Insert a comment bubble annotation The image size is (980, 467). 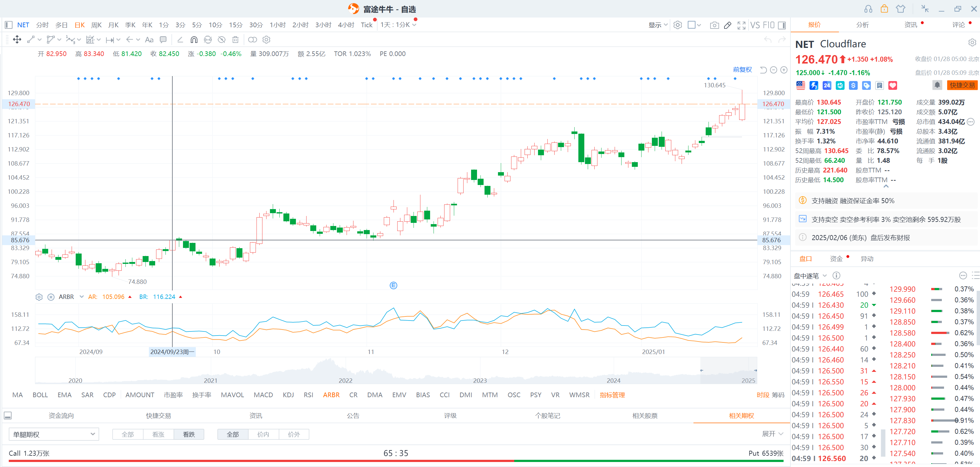pyautogui.click(x=163, y=39)
